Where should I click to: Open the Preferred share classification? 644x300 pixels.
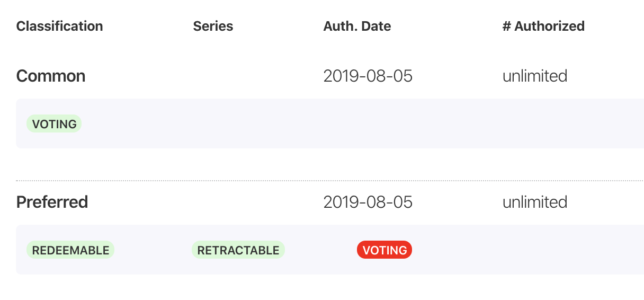point(52,202)
